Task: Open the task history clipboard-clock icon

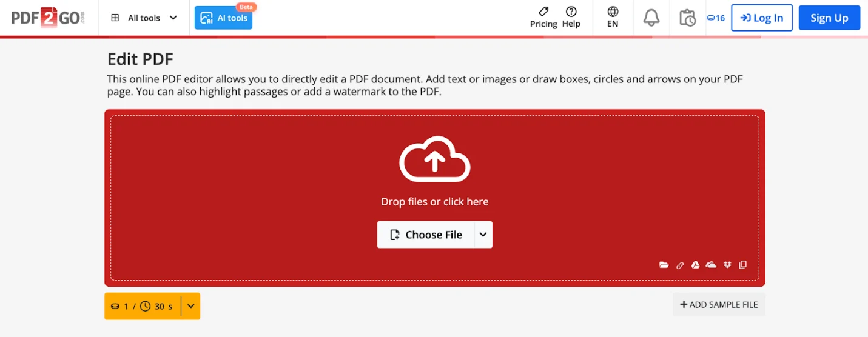Action: [x=687, y=18]
